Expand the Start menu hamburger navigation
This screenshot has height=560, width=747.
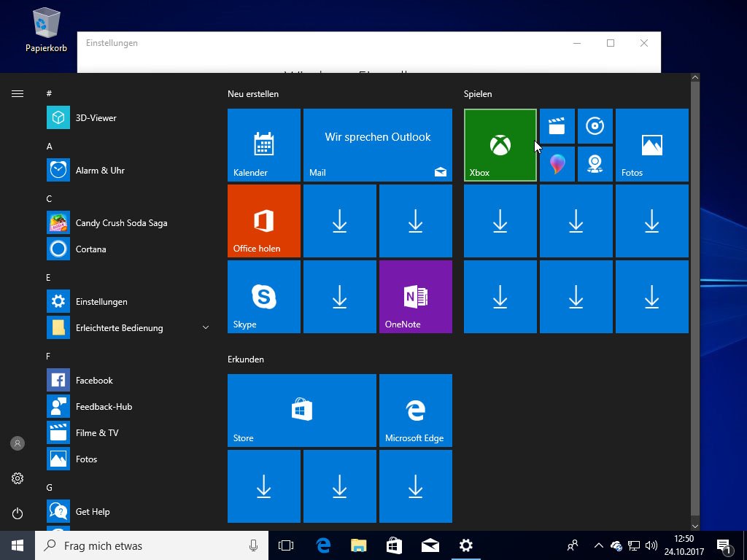click(x=18, y=93)
